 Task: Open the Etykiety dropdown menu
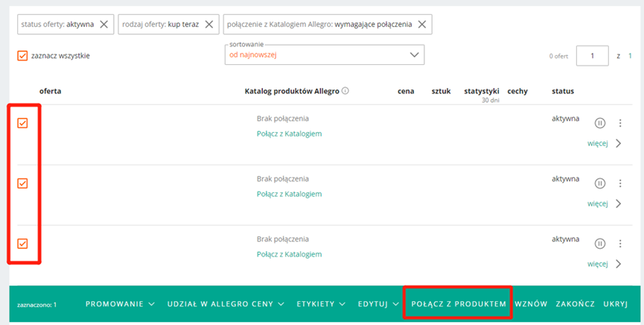pos(320,304)
